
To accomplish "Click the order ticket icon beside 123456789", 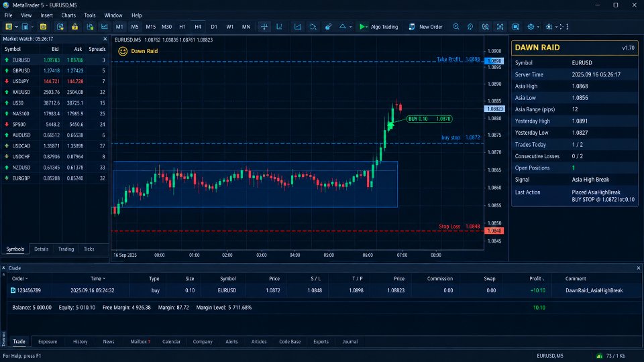I will coord(13,290).
